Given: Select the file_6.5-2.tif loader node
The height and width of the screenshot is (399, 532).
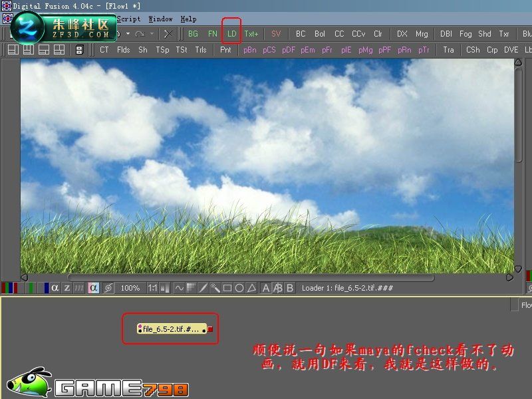Looking at the screenshot, I should 172,329.
